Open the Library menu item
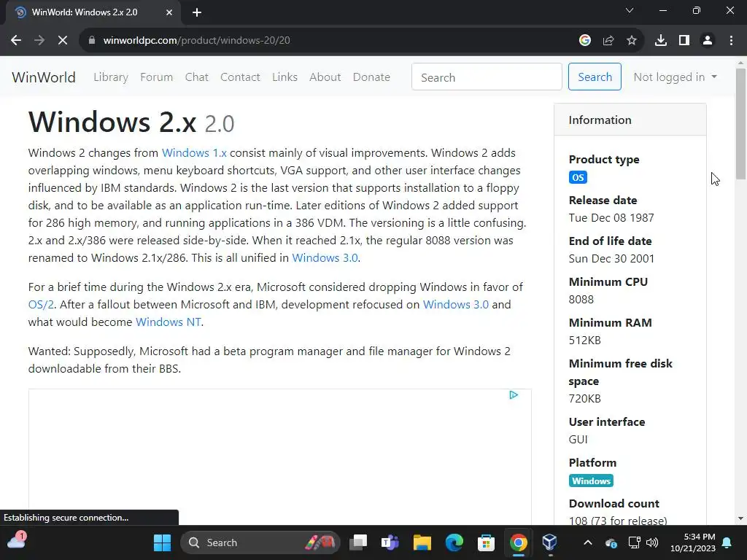 tap(111, 77)
